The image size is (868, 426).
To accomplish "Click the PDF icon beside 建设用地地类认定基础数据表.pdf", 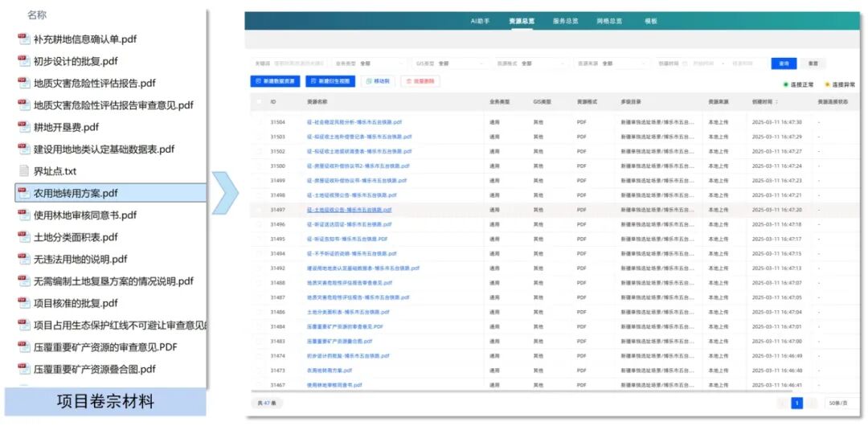I will (23, 149).
